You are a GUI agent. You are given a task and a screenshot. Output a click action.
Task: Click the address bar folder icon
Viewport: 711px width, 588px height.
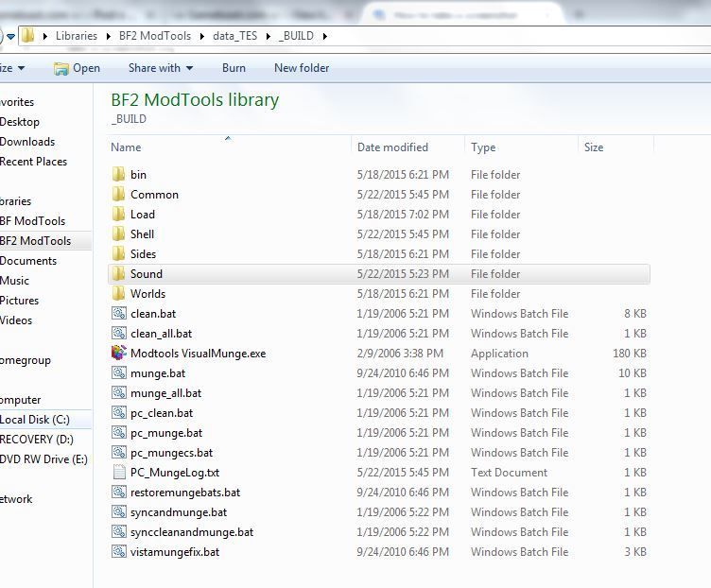tap(28, 36)
